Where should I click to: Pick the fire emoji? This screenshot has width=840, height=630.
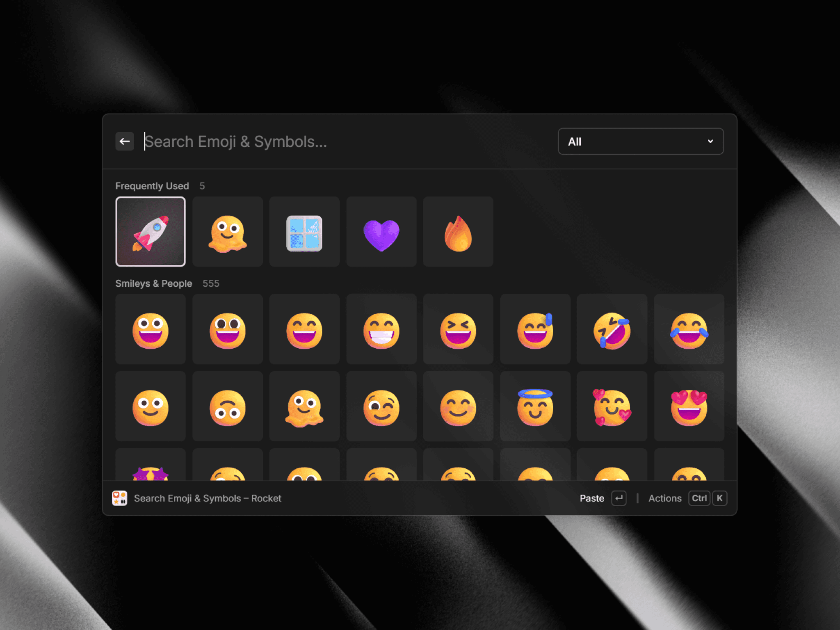458,232
